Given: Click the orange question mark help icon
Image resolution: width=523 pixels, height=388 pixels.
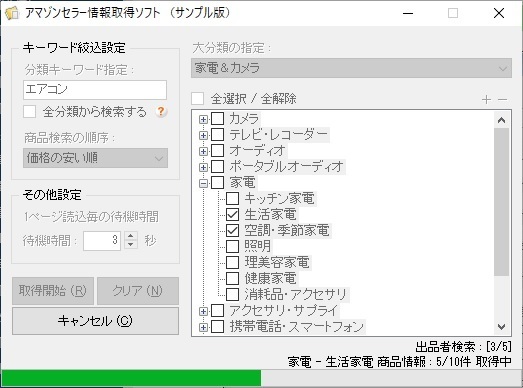Looking at the screenshot, I should tap(161, 111).
